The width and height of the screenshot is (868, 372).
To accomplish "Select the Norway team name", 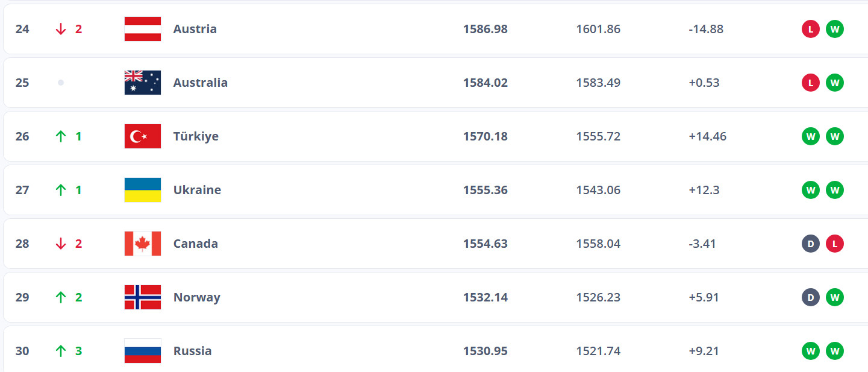I will tap(196, 297).
